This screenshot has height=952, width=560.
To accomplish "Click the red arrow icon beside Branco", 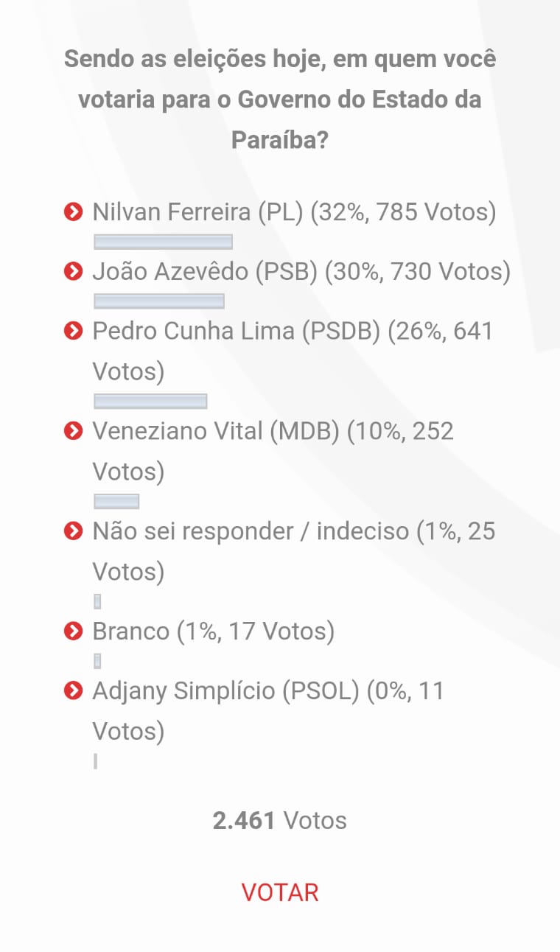I will [73, 631].
